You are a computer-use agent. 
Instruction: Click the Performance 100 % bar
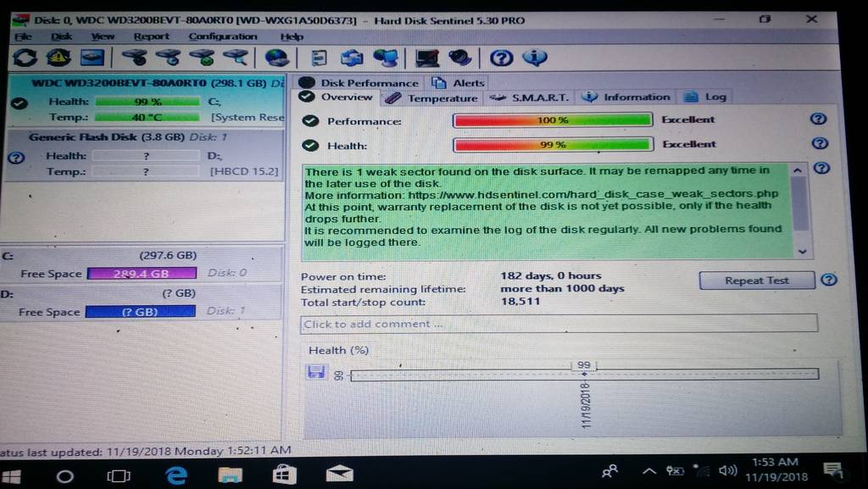(553, 120)
